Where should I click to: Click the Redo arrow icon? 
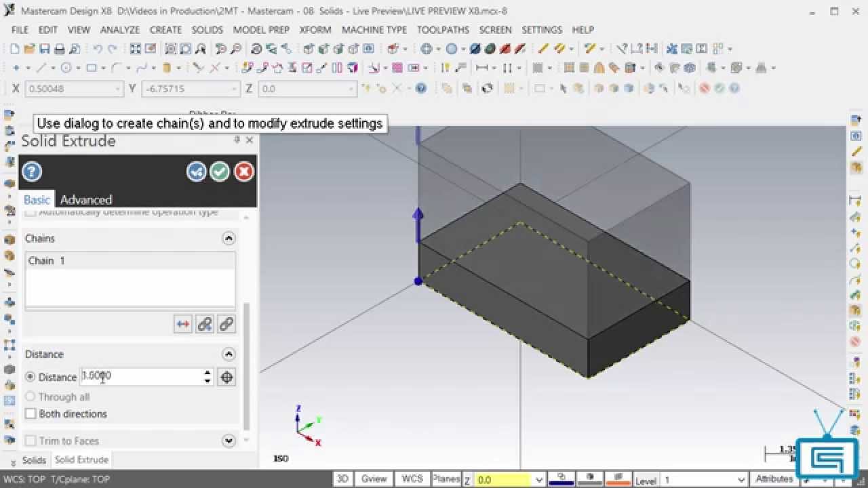coord(113,49)
